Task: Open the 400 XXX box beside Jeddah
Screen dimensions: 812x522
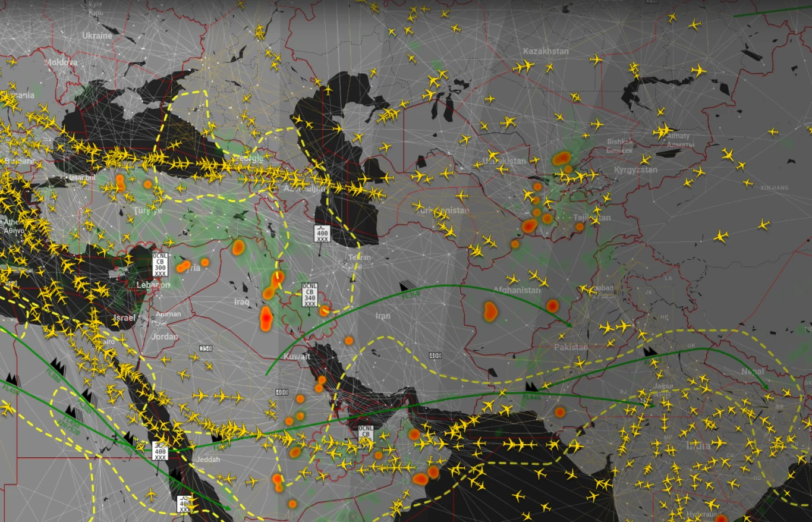Action: (x=160, y=451)
